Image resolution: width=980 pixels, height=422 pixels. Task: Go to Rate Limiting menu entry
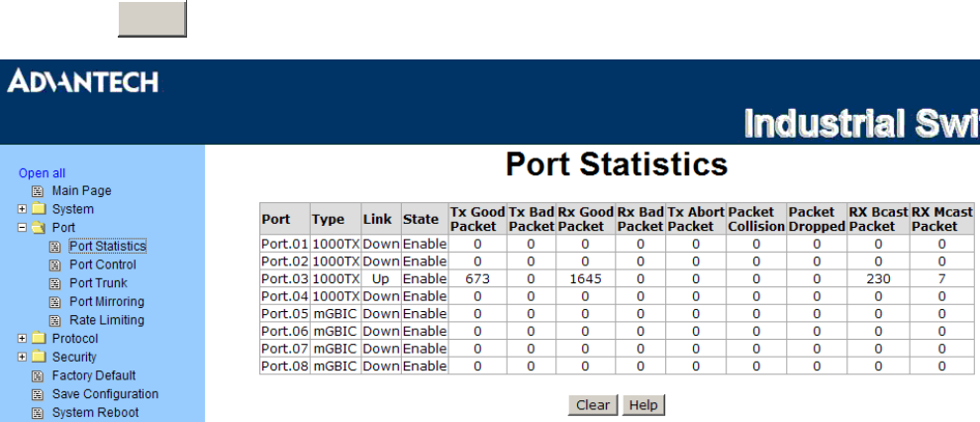coord(106,321)
